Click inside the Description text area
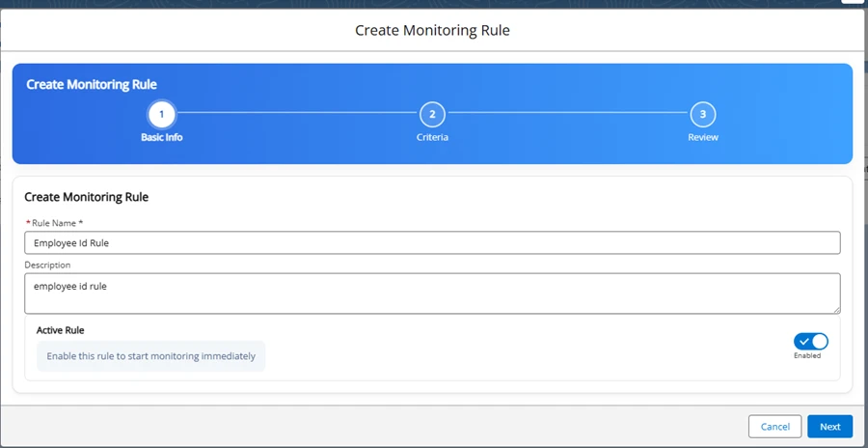This screenshot has width=868, height=448. 432,294
